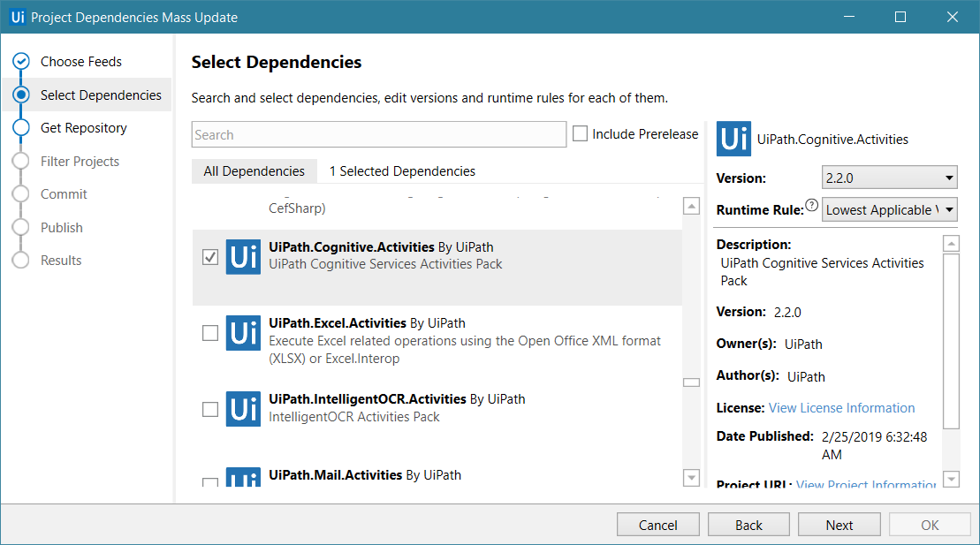This screenshot has height=545, width=980.
Task: Click the Date Published 2/25/2019 value
Action: (x=874, y=445)
